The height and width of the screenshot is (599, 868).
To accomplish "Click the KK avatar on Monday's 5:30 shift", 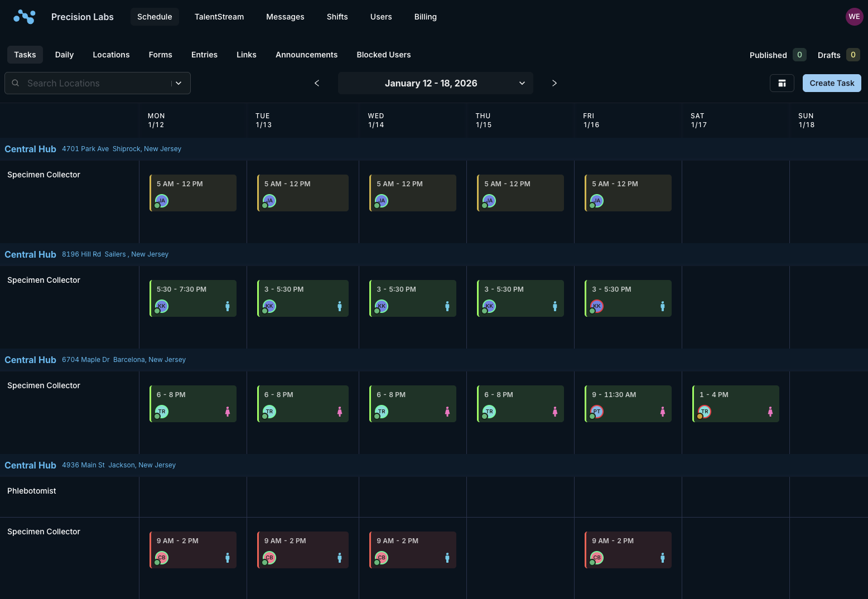I will pos(161,306).
